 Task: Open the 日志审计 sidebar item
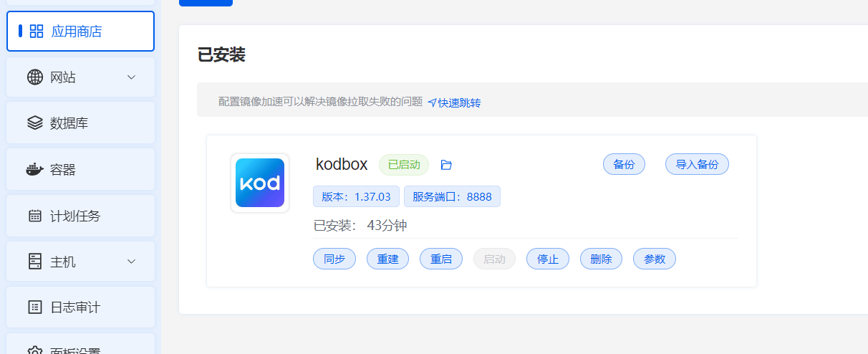(80, 307)
